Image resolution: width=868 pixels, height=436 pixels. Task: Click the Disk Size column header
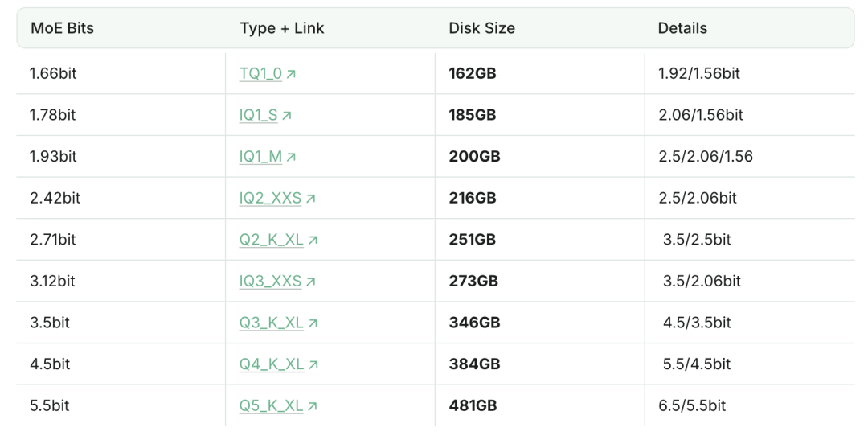coord(481,28)
